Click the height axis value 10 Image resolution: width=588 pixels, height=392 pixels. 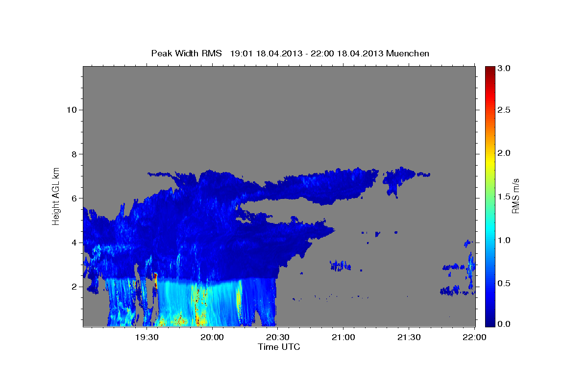tap(71, 110)
